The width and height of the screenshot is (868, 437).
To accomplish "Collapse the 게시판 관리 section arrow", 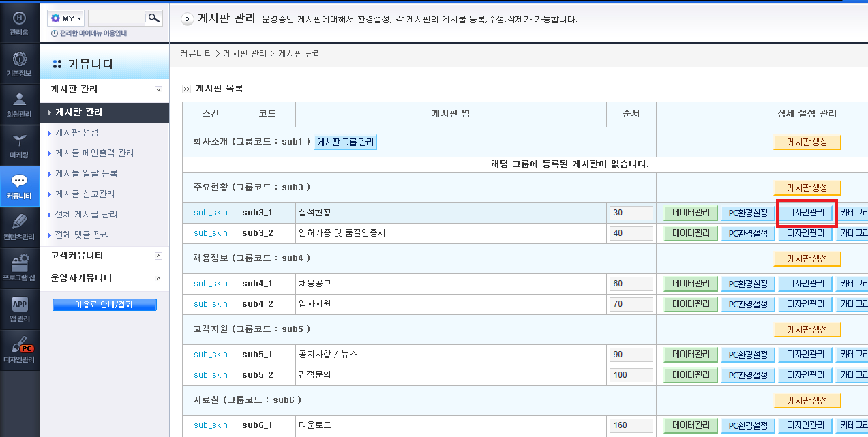I will tap(158, 89).
